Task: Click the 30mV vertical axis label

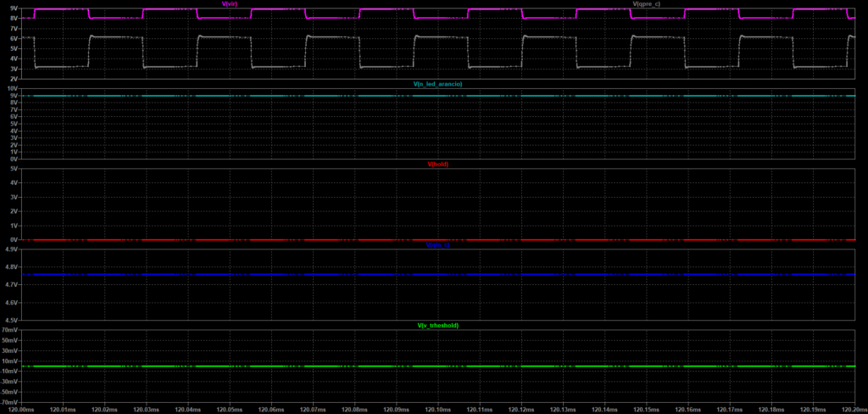Action: 10,351
